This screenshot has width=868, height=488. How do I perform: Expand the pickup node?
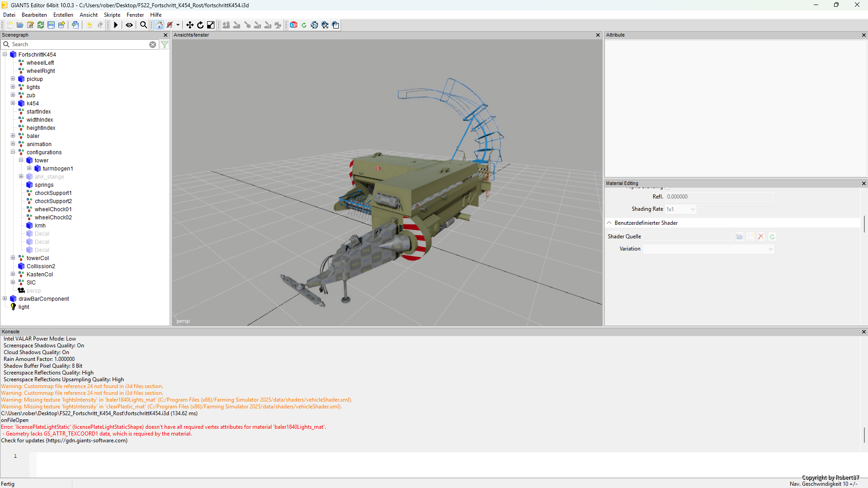(x=13, y=79)
